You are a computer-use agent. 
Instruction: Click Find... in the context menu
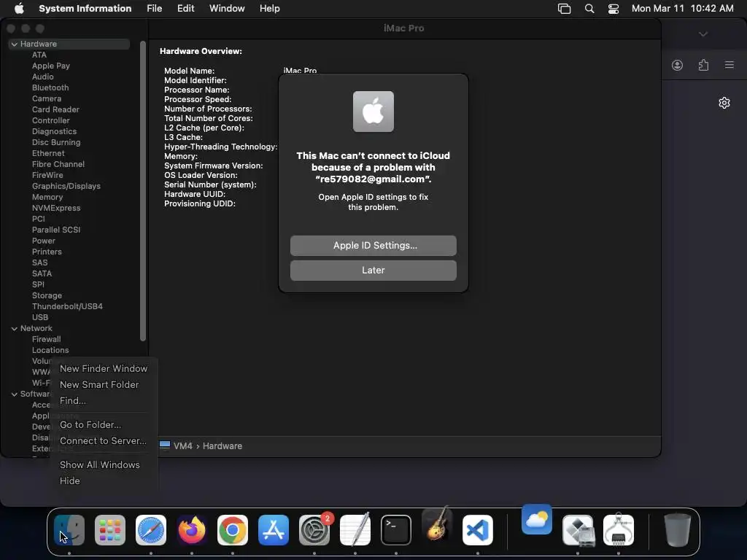[104, 401]
